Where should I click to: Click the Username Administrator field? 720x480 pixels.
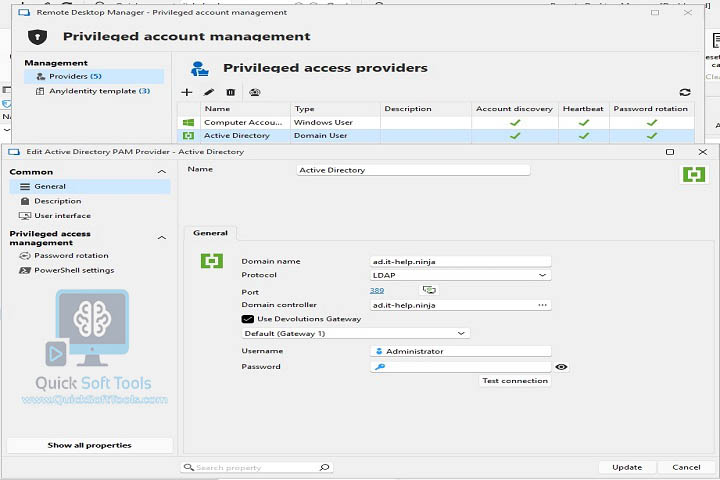tap(460, 351)
